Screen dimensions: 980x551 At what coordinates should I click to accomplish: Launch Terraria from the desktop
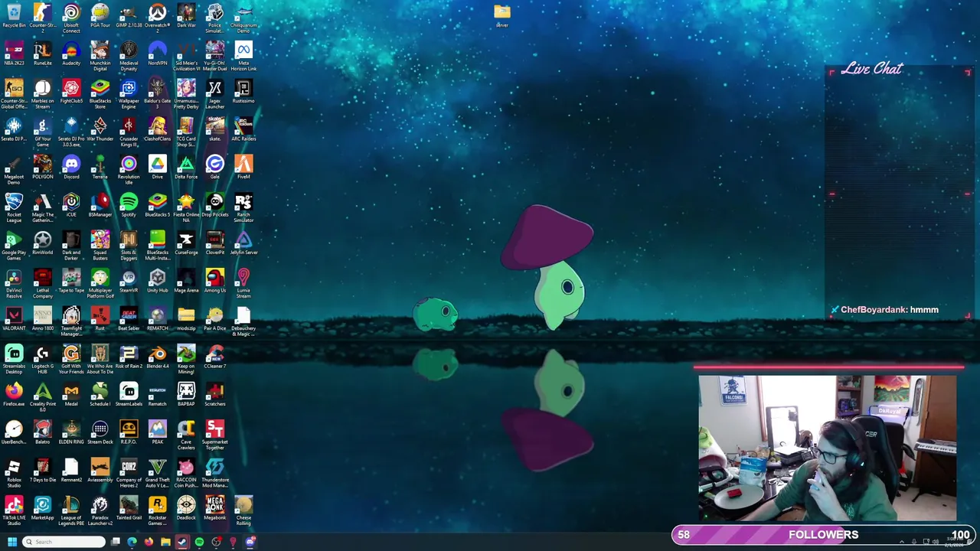tap(100, 168)
